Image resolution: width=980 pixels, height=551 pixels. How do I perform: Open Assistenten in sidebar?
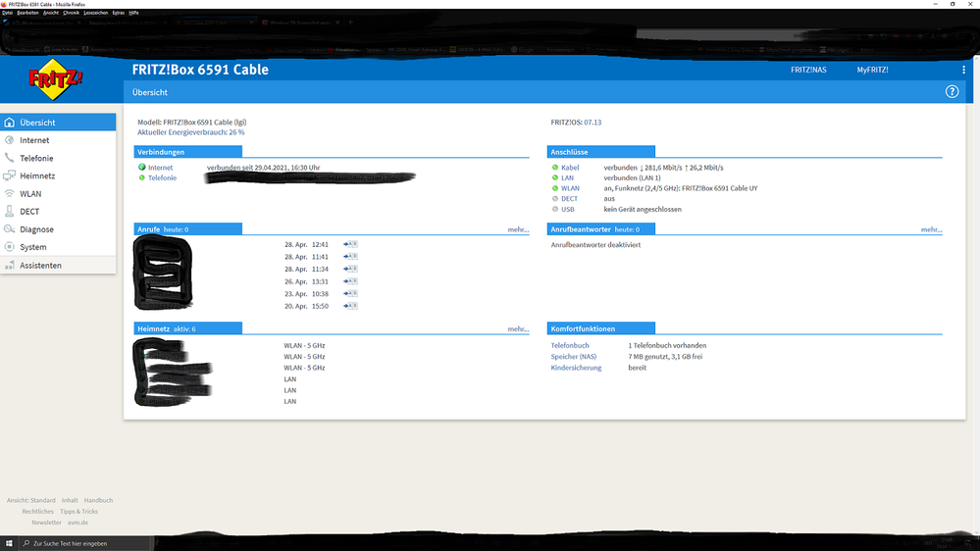58,265
